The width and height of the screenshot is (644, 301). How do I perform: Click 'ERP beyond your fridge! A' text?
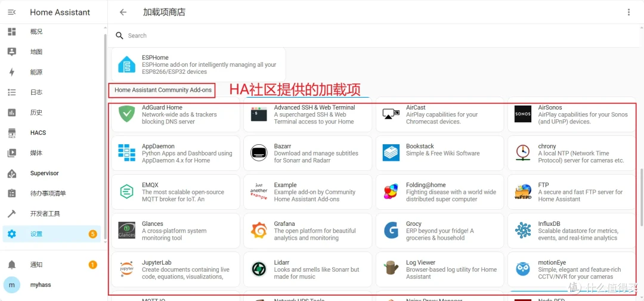point(440,231)
